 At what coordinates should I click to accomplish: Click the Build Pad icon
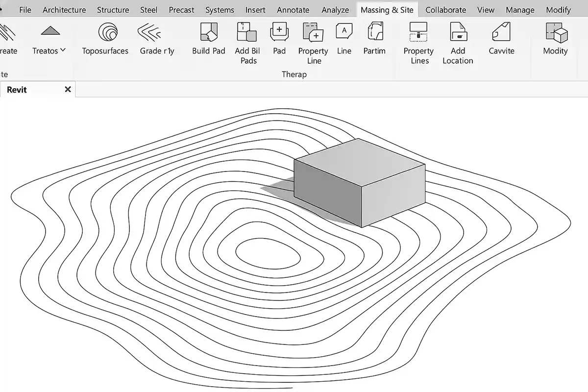click(x=209, y=33)
